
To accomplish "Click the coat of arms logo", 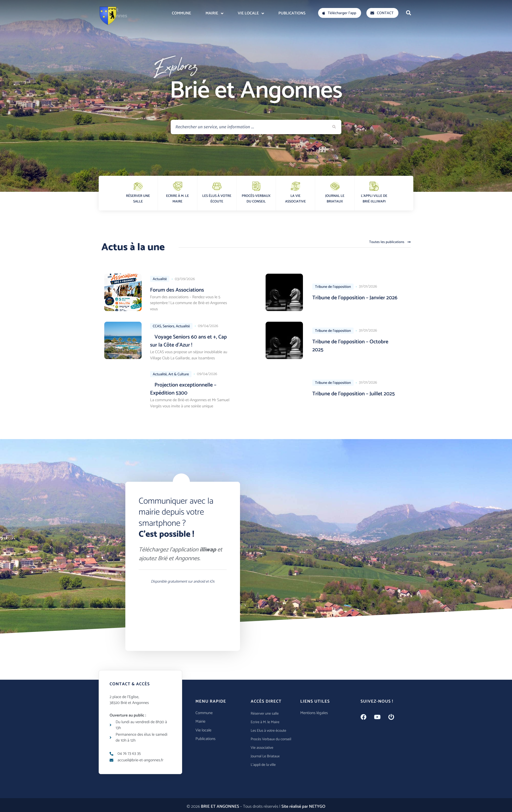I will click(x=108, y=15).
